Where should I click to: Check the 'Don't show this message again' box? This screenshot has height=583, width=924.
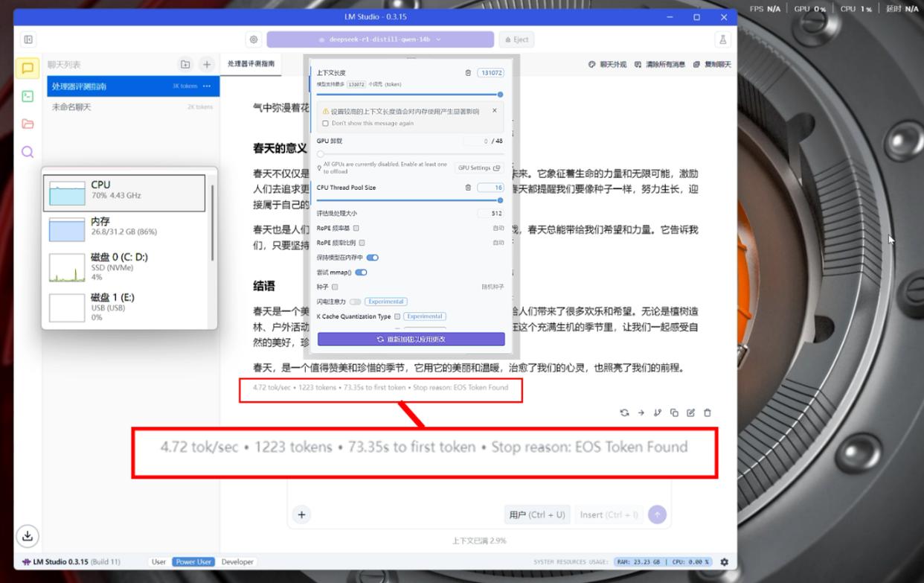click(325, 124)
